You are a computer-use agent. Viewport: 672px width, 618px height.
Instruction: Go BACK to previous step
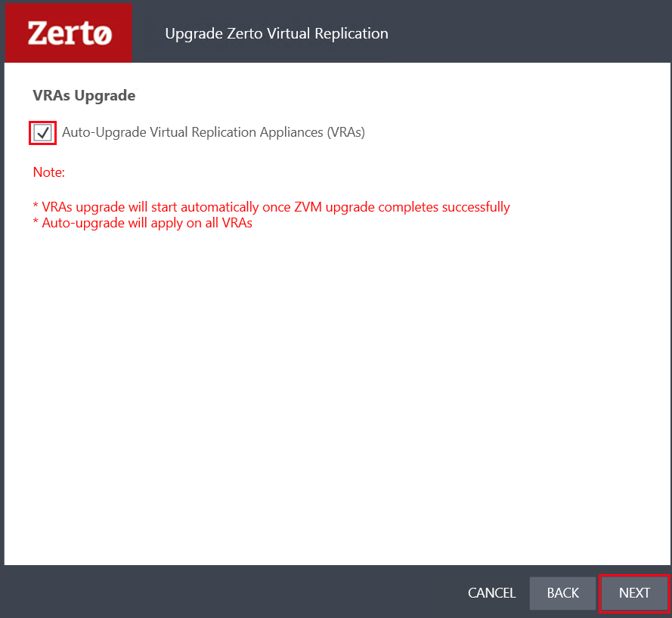click(x=562, y=593)
